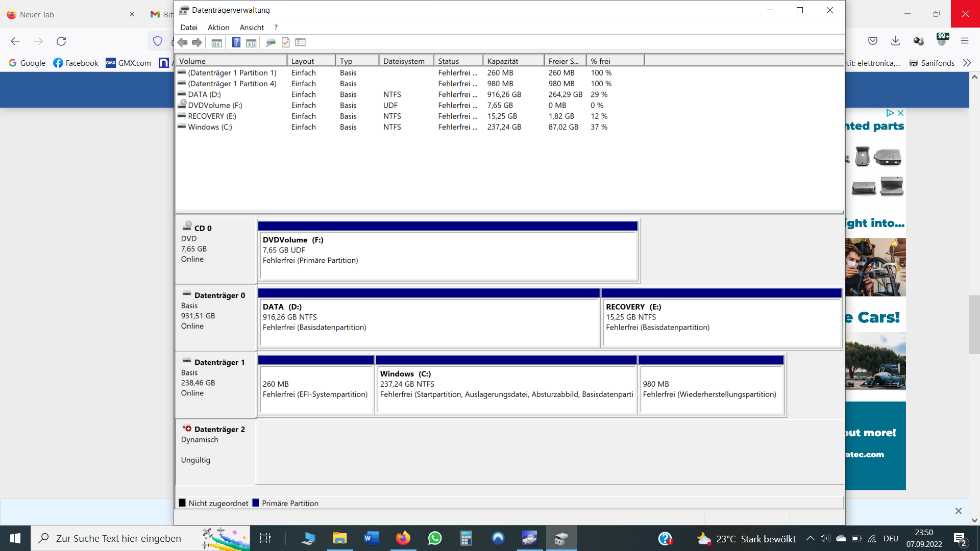
Task: Click the show/hide action pane icon
Action: [x=251, y=42]
